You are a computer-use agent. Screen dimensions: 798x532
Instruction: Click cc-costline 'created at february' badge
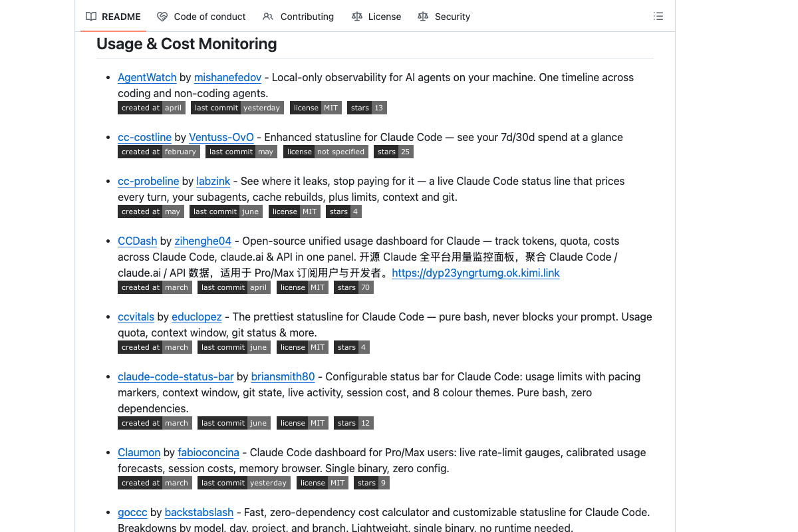click(x=159, y=152)
